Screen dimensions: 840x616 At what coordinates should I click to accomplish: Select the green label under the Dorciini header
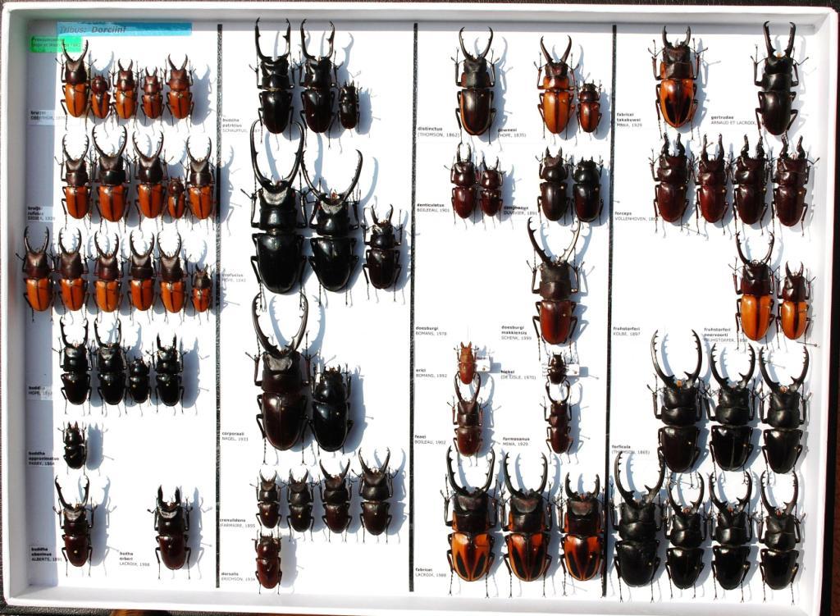point(56,44)
